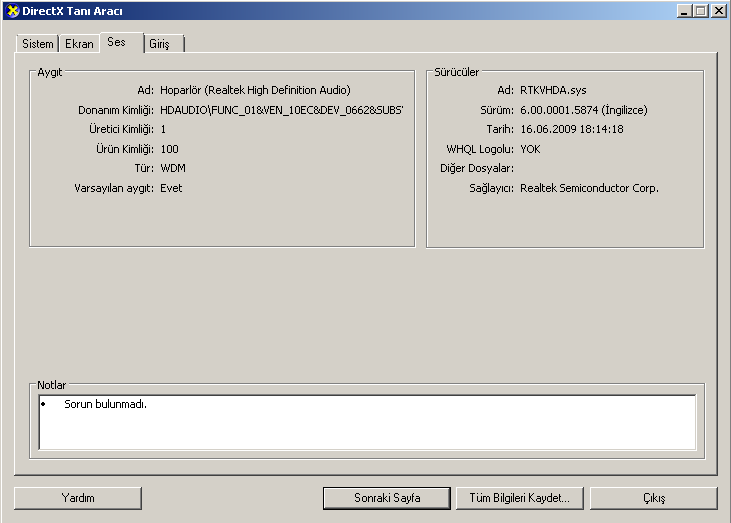This screenshot has width=731, height=523.
Task: Select the Ses tab
Action: [118, 43]
